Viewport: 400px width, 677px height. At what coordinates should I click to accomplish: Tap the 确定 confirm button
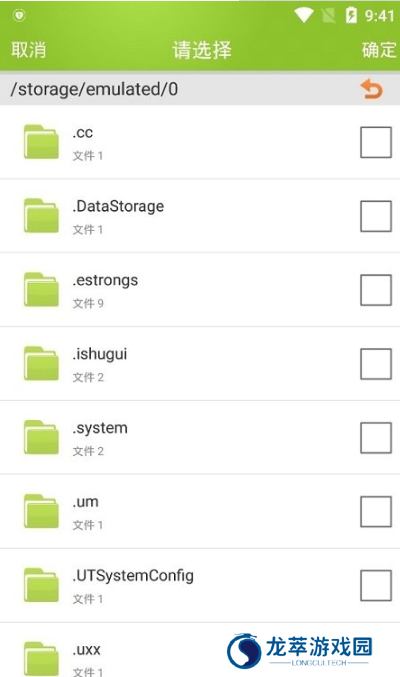point(379,50)
